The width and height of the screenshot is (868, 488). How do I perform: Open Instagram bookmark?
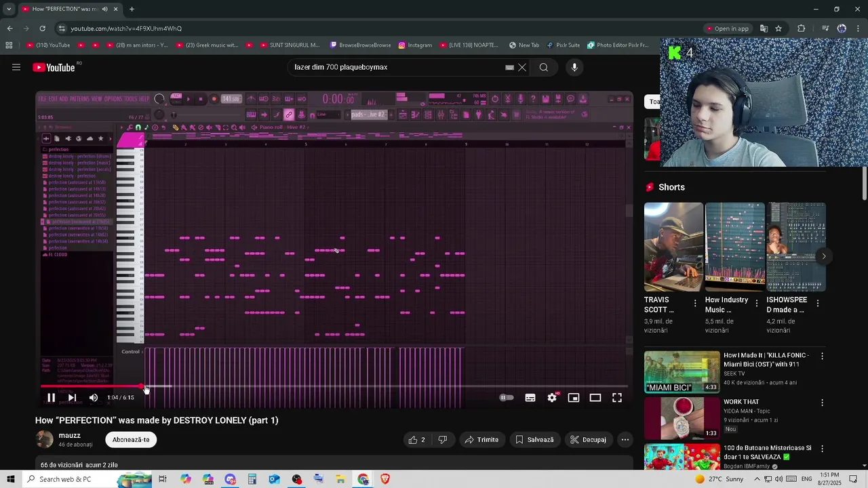415,45
